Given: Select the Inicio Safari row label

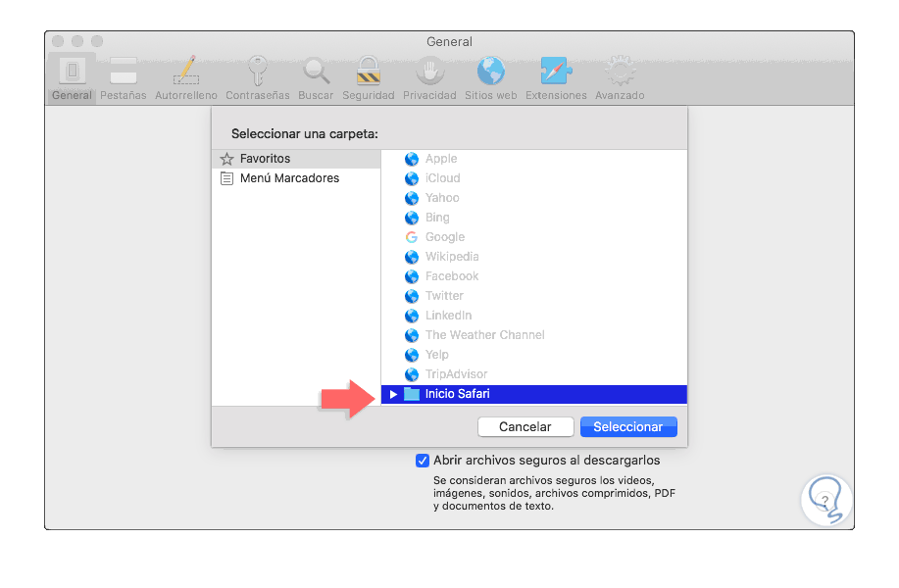Looking at the screenshot, I should (x=458, y=394).
